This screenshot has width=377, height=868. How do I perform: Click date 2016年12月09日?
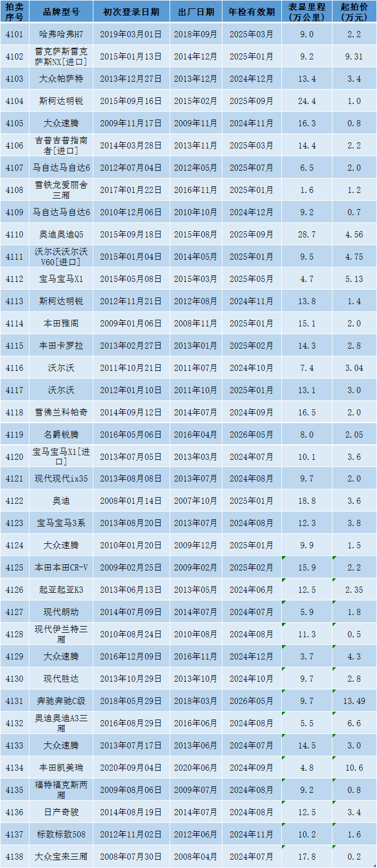point(131,657)
